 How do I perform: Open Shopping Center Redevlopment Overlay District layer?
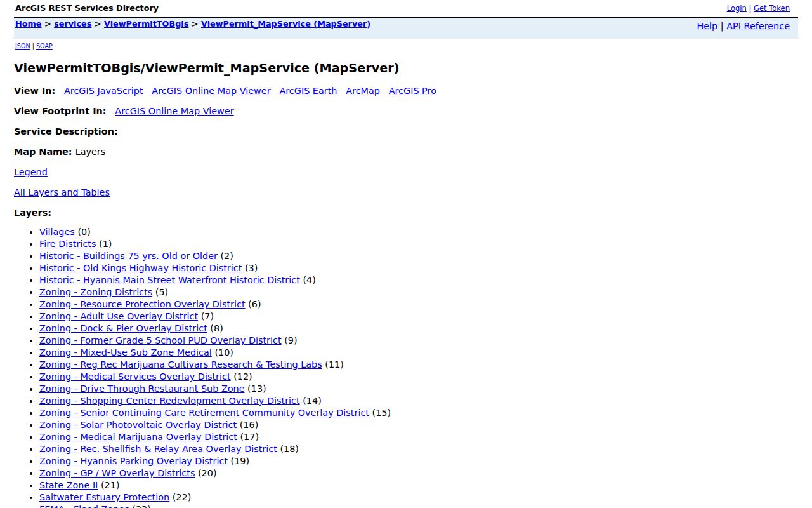[x=169, y=401]
